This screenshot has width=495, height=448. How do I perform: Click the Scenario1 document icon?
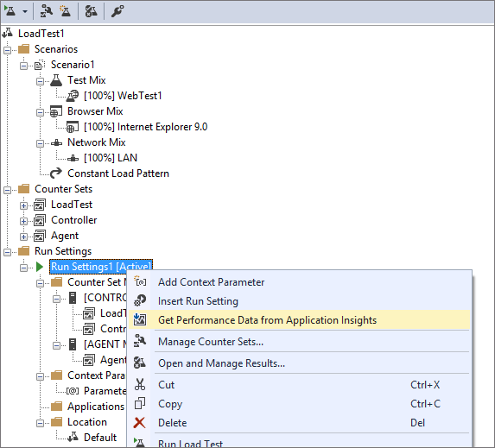coord(40,65)
